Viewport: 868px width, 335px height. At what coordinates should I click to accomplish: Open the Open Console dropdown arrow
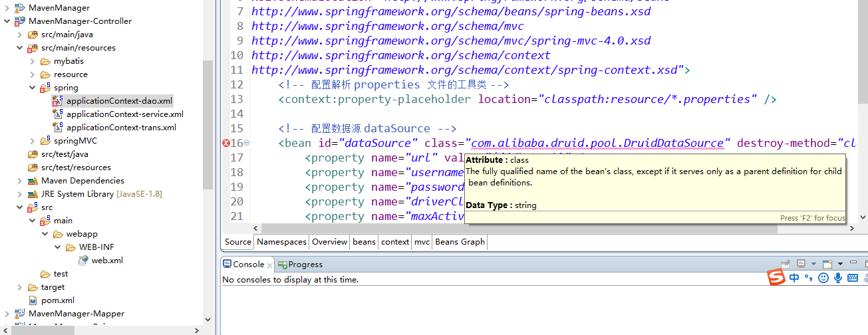pyautogui.click(x=840, y=264)
